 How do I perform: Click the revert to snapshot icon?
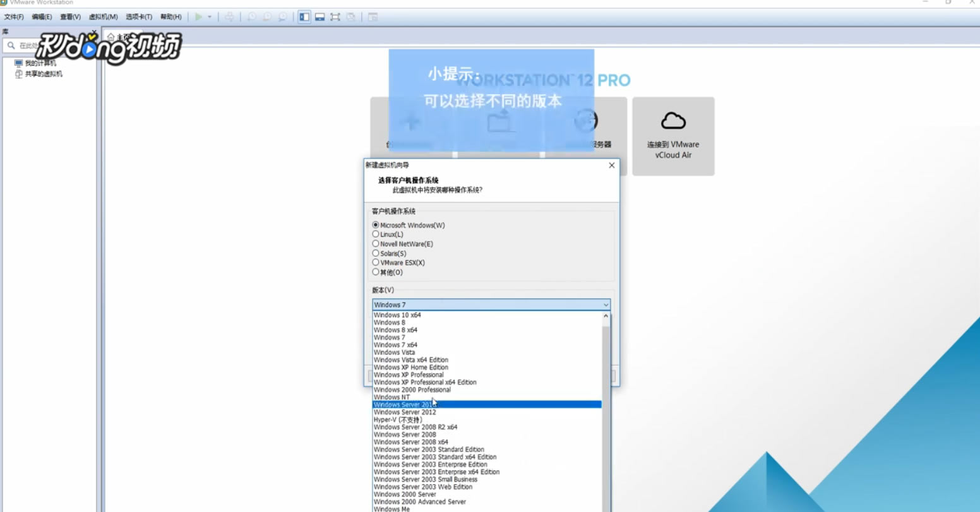pos(267,17)
